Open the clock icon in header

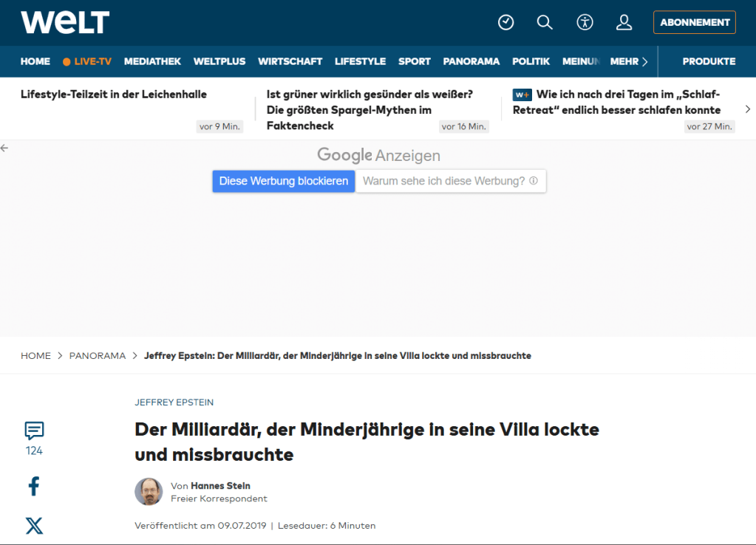(505, 23)
